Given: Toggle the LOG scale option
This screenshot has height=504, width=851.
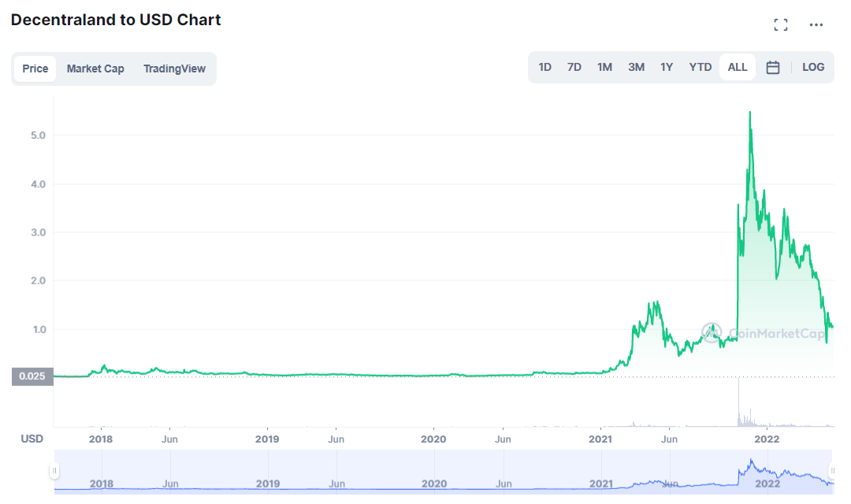Looking at the screenshot, I should tap(813, 67).
